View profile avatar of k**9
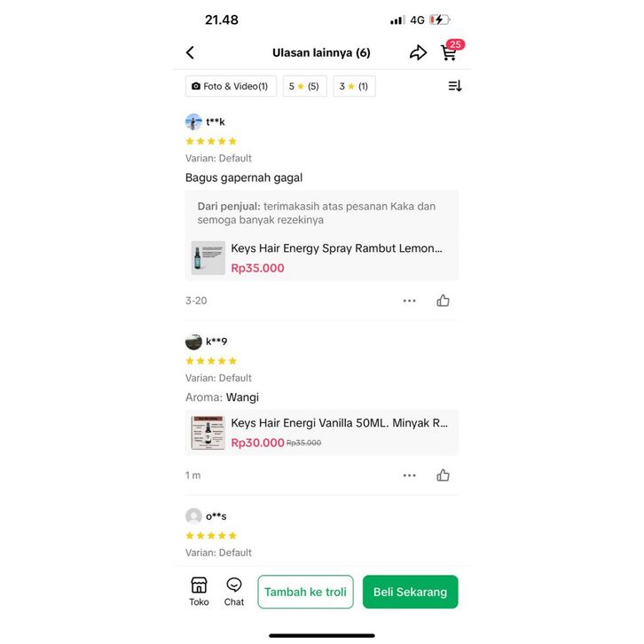Viewport: 644px width, 644px height. [193, 342]
